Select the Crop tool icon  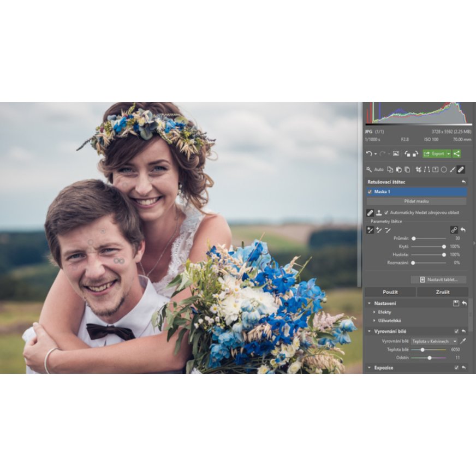(418, 169)
